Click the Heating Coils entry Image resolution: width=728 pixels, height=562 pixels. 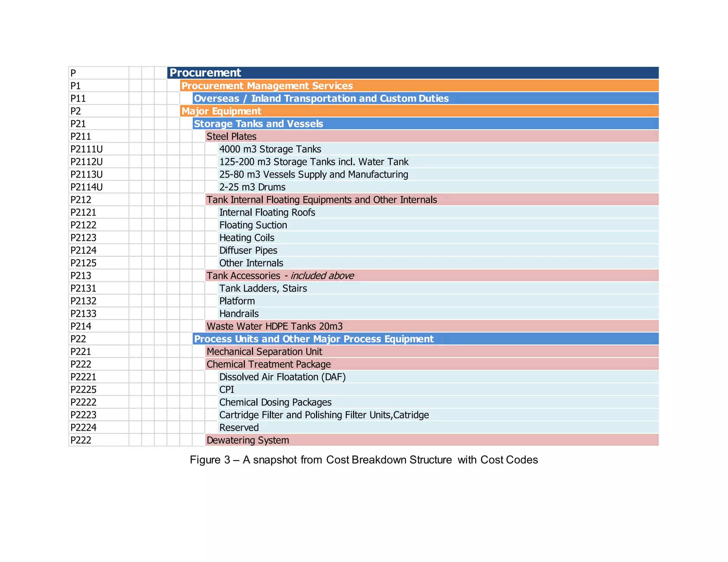tap(438, 238)
